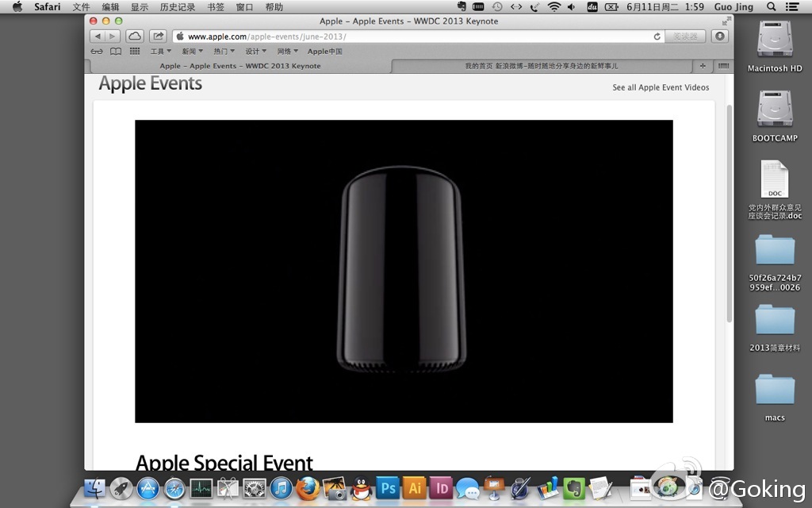
Task: Play the WWDC keynote video
Action: (x=404, y=271)
